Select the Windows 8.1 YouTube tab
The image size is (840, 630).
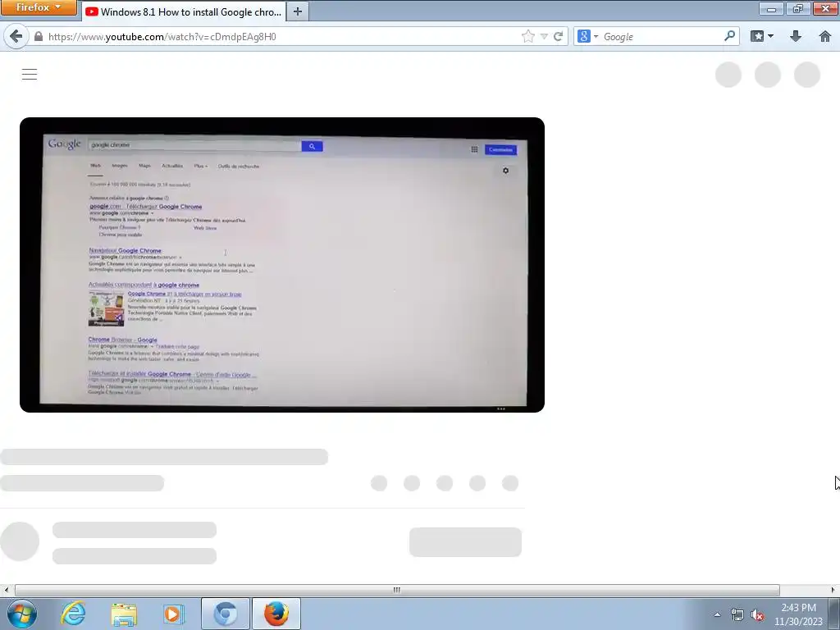click(x=185, y=11)
